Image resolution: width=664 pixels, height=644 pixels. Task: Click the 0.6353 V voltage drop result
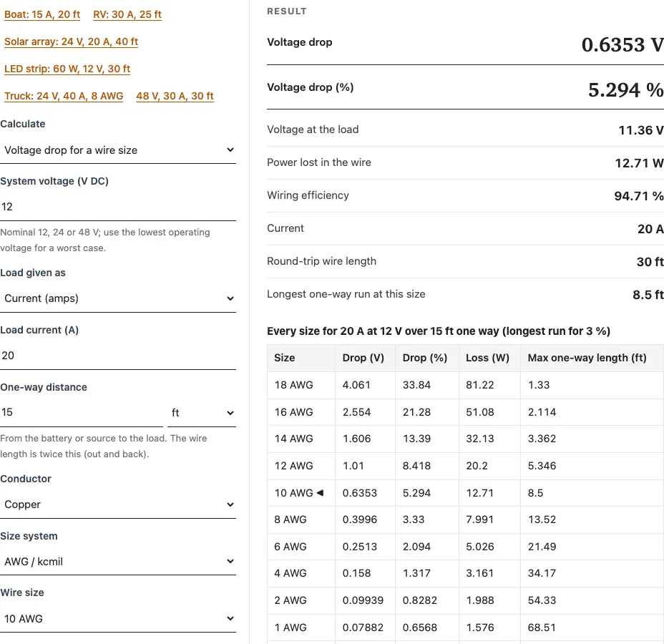[622, 44]
